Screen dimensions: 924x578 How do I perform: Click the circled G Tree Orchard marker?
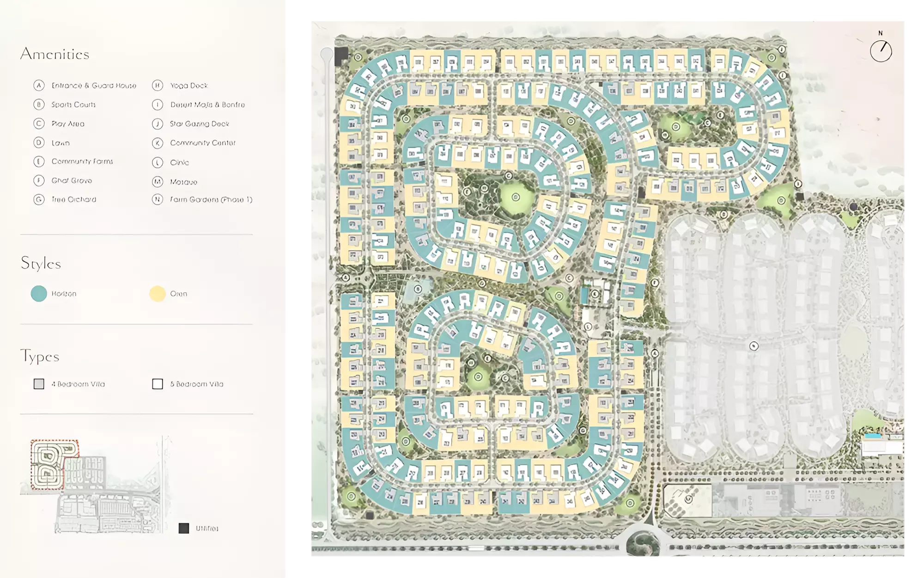39,199
